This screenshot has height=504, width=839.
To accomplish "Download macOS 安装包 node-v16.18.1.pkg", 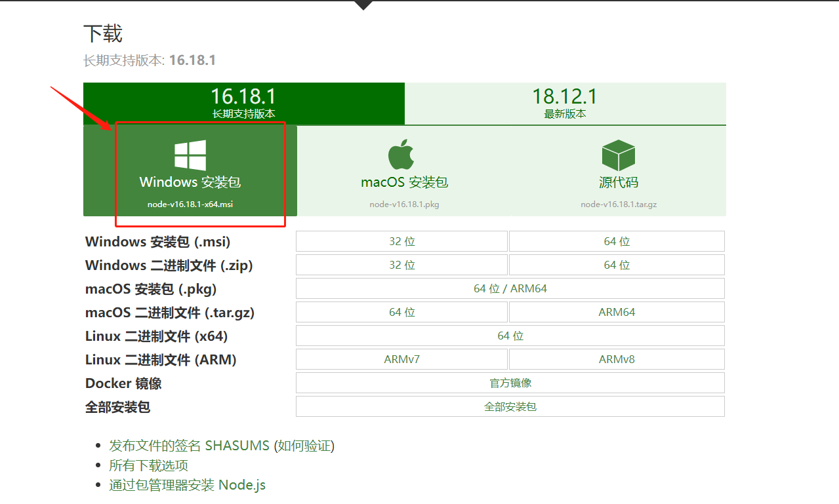I will [x=404, y=170].
